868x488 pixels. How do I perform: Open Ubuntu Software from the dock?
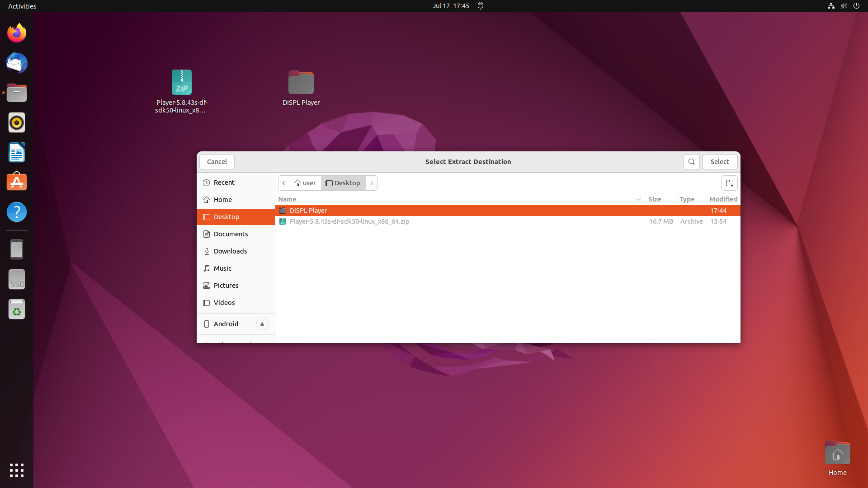17,182
